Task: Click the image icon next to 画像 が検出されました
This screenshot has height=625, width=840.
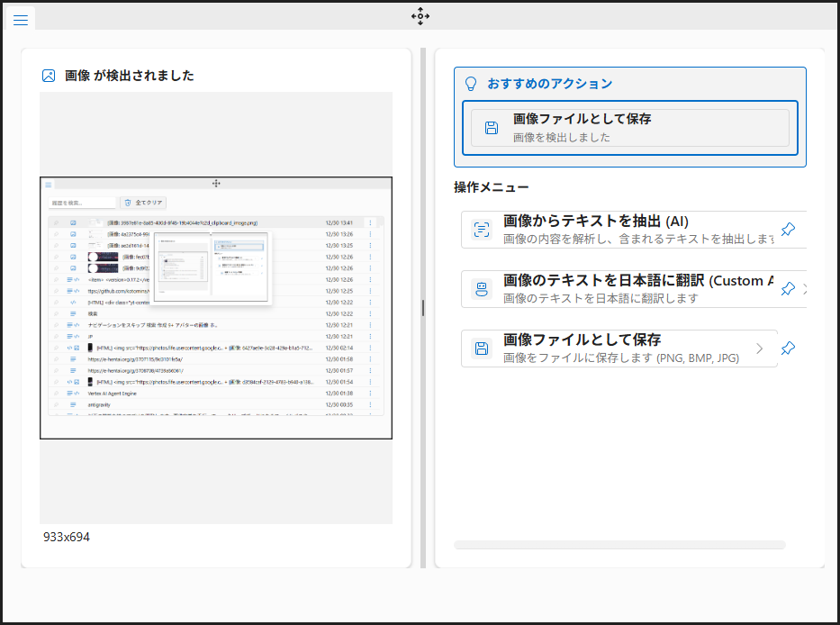Action: 48,76
